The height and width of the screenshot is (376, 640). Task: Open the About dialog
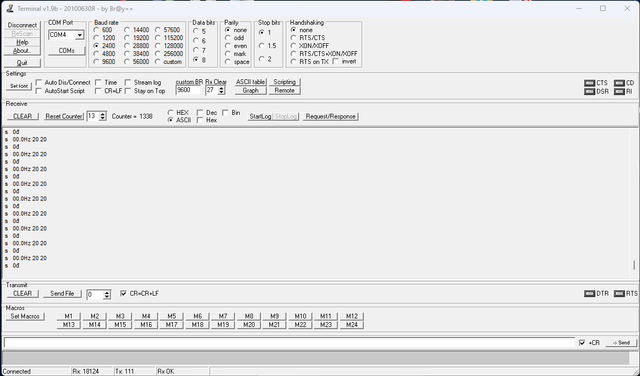[22, 51]
